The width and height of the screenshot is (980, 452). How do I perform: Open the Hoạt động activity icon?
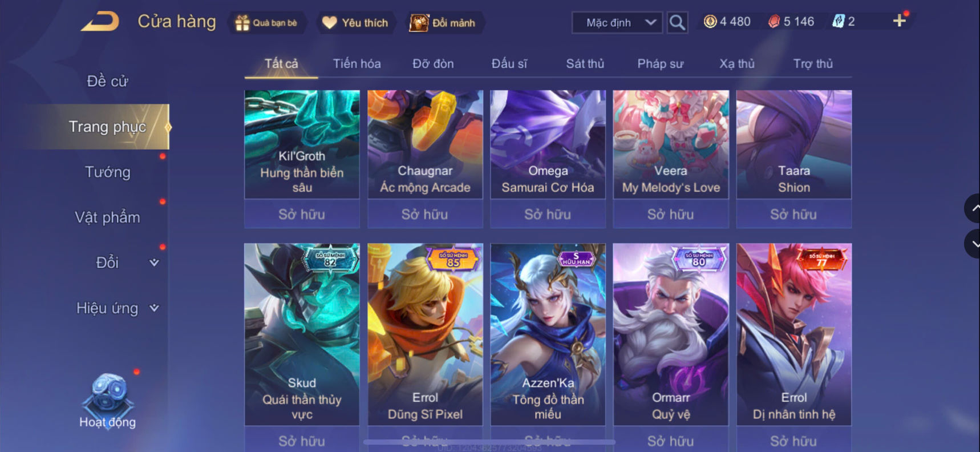(108, 401)
